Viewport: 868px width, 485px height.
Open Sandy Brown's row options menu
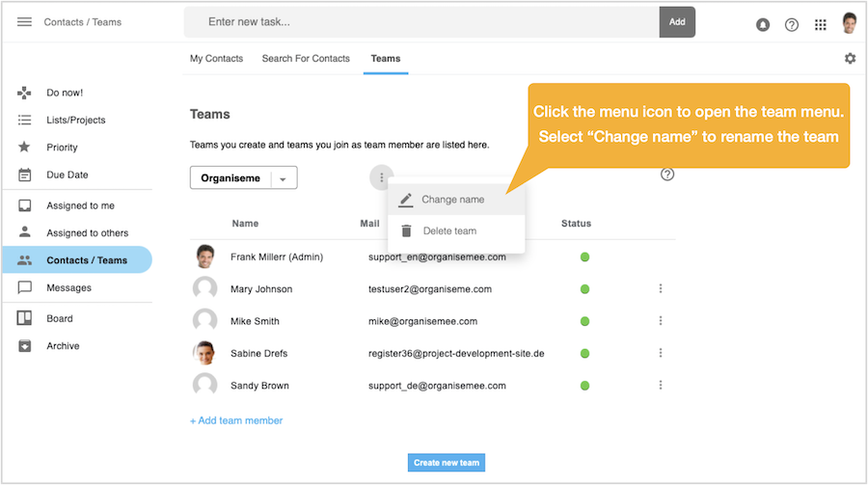661,385
